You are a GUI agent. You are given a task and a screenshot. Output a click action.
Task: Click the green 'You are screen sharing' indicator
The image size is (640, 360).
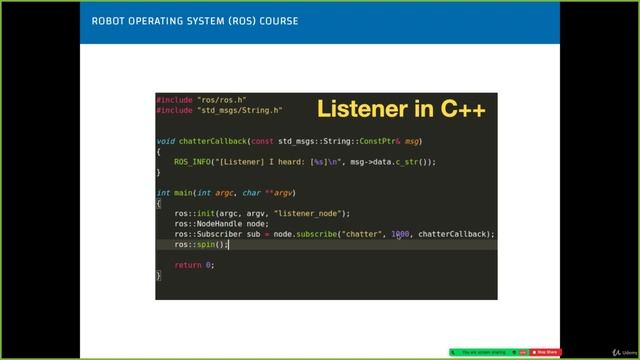484,352
